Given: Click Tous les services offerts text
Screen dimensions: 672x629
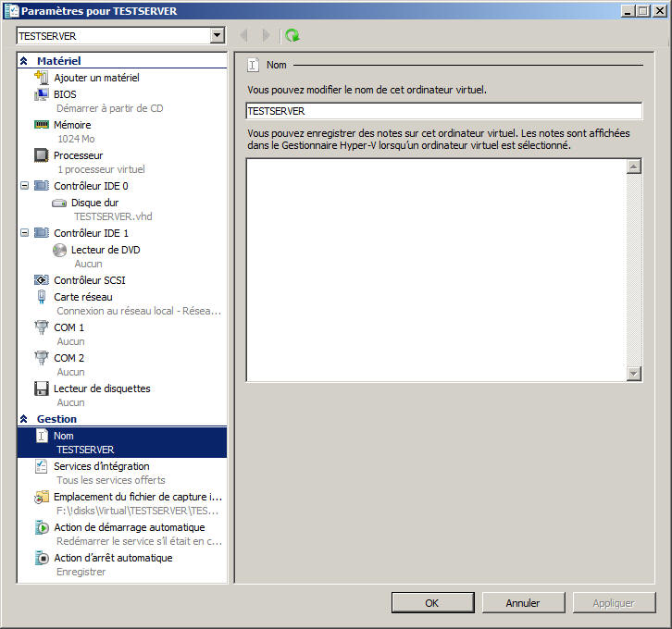Looking at the screenshot, I should [110, 480].
